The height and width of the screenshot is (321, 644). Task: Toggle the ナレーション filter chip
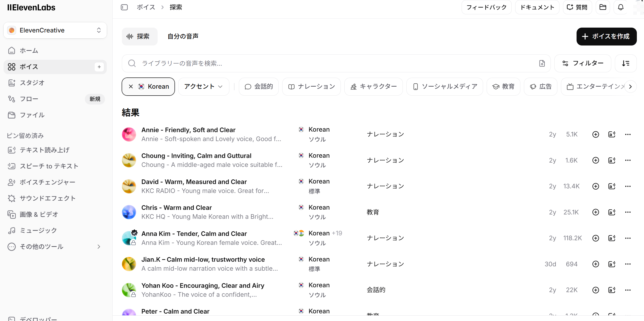(311, 86)
